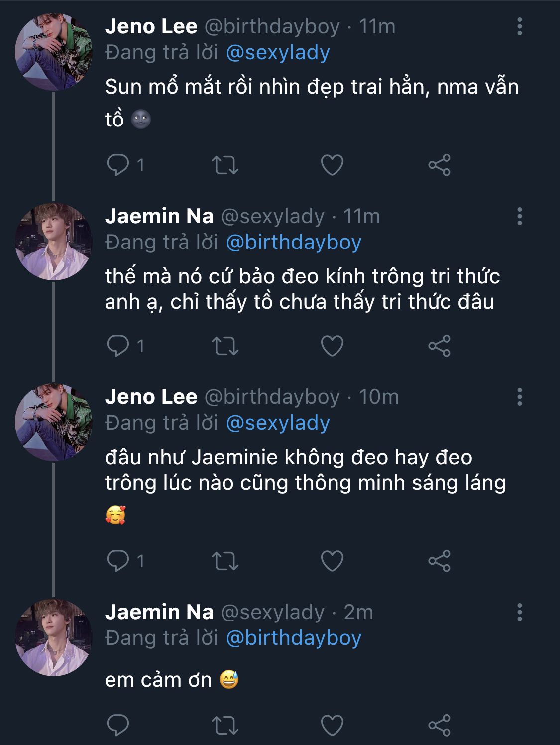Open more options on Jeno's 10m tweet

tap(519, 397)
